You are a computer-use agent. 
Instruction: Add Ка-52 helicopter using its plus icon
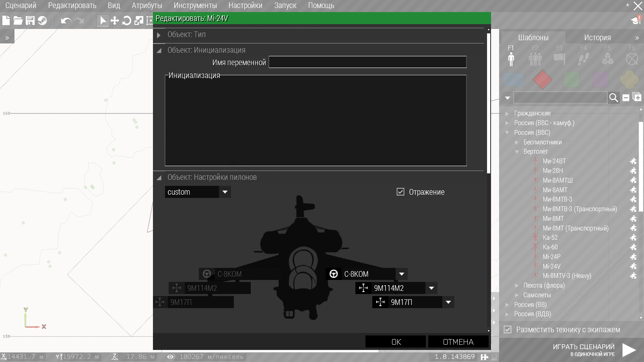click(633, 238)
